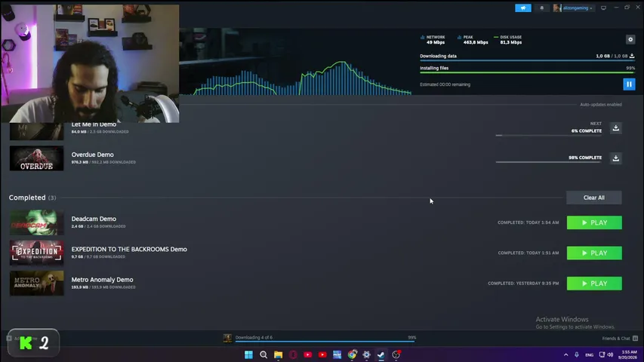Click the Metro Anomaly Demo title
Viewport: 644px width, 362px height.
point(102,280)
